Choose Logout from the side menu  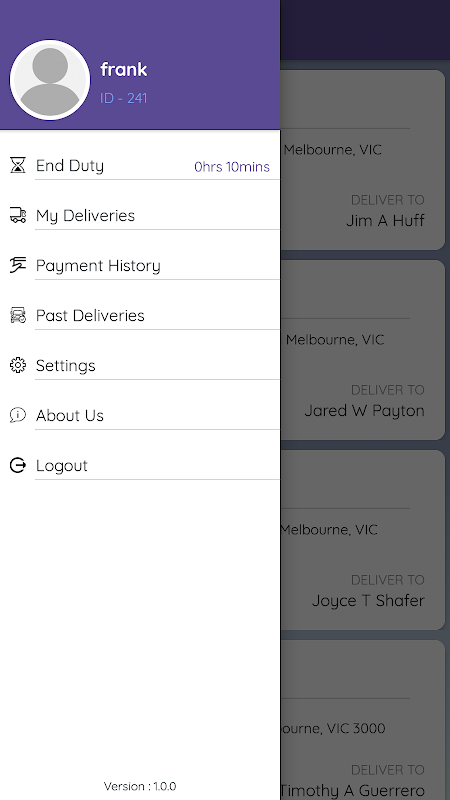(140, 465)
